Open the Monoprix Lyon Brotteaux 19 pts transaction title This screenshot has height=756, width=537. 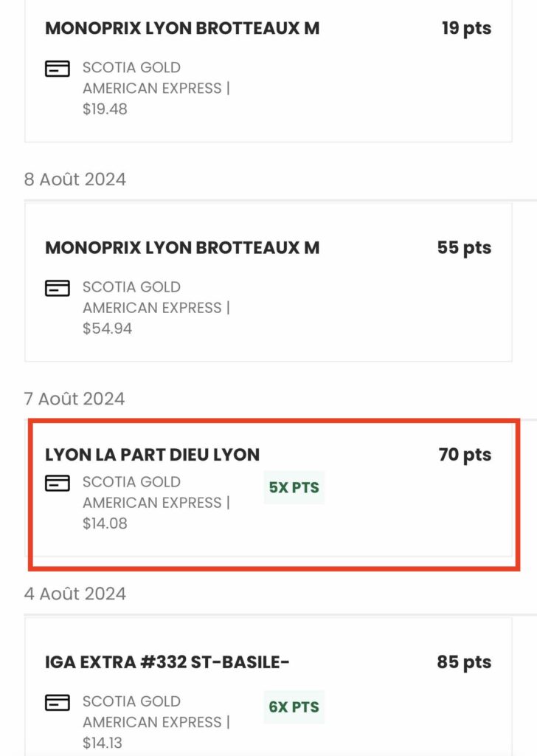182,28
